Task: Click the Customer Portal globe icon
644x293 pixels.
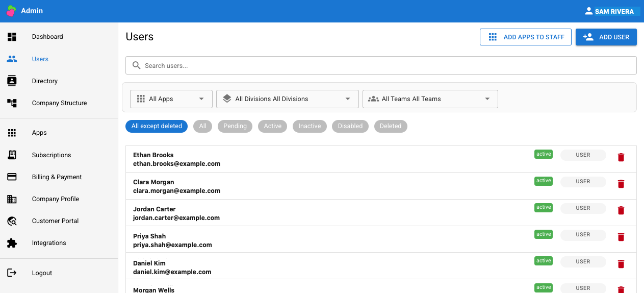Action: pos(12,221)
